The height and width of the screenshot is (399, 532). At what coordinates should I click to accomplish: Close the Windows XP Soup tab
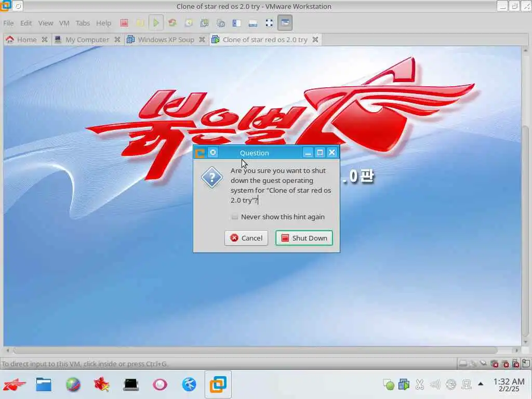tap(202, 39)
